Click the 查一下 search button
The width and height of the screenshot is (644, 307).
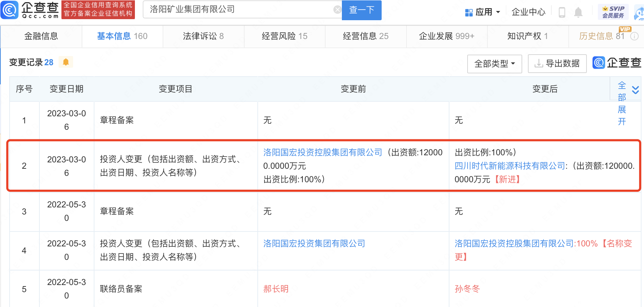pos(361,10)
